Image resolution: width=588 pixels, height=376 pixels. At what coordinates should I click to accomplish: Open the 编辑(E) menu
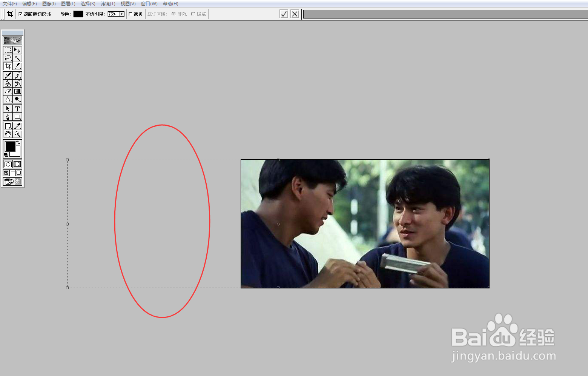click(x=29, y=3)
